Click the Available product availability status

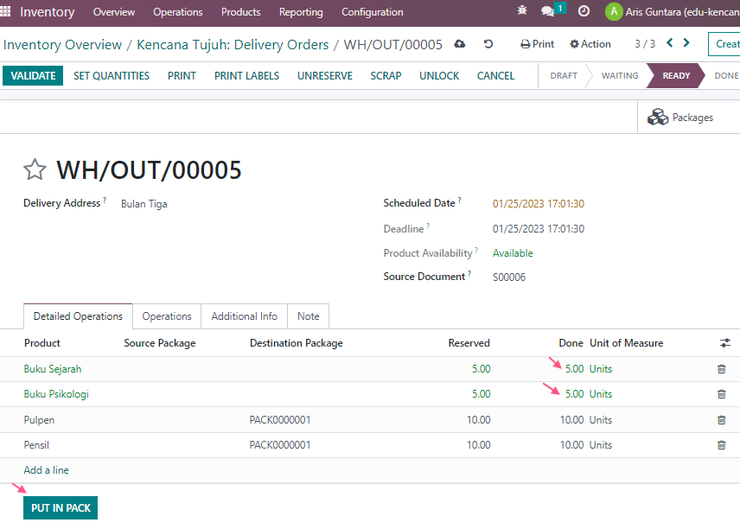point(513,253)
